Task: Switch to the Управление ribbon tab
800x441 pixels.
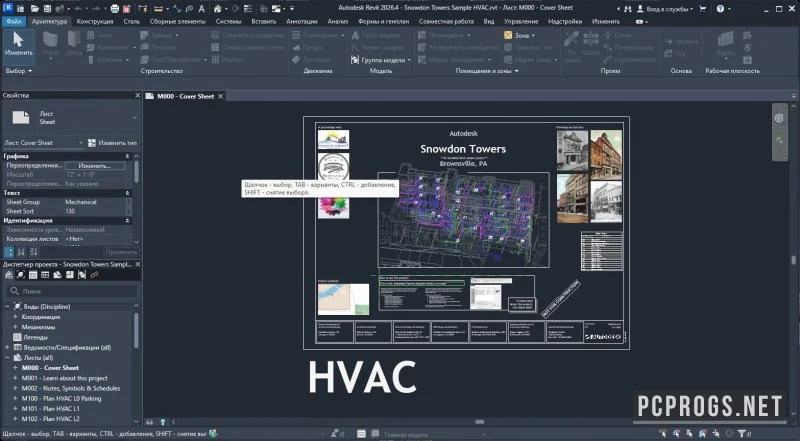Action: click(521, 21)
